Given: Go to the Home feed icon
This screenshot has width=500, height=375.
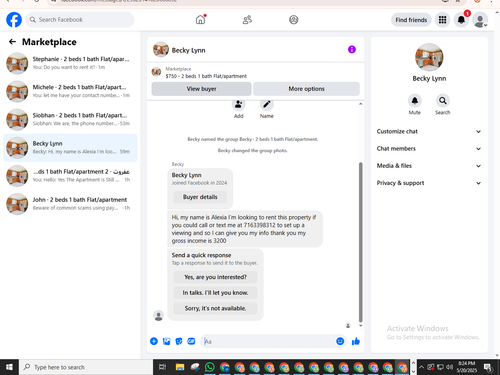Looking at the screenshot, I should [x=200, y=20].
